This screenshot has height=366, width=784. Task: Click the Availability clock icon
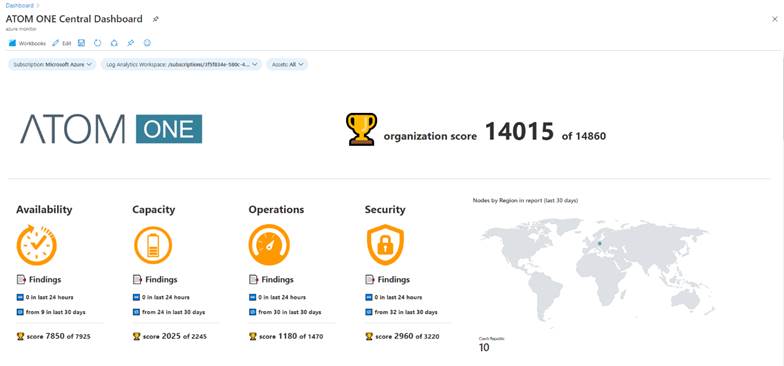click(x=36, y=244)
